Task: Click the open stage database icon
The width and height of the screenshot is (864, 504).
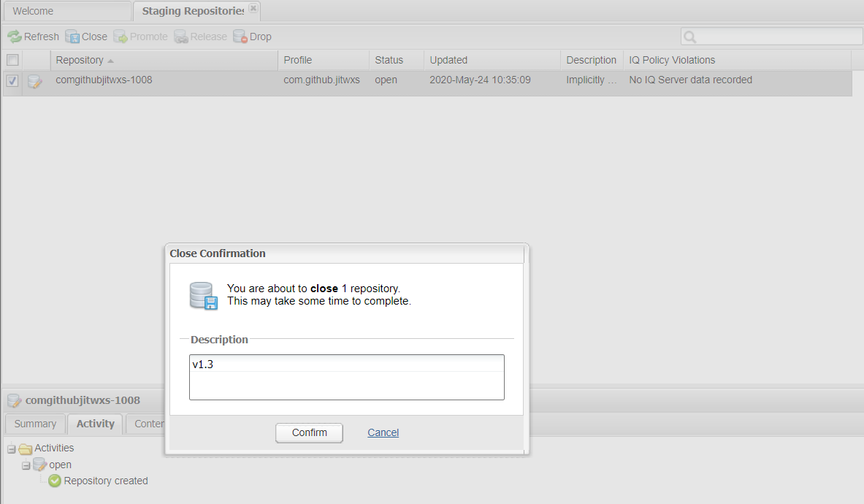Action: coord(39,465)
